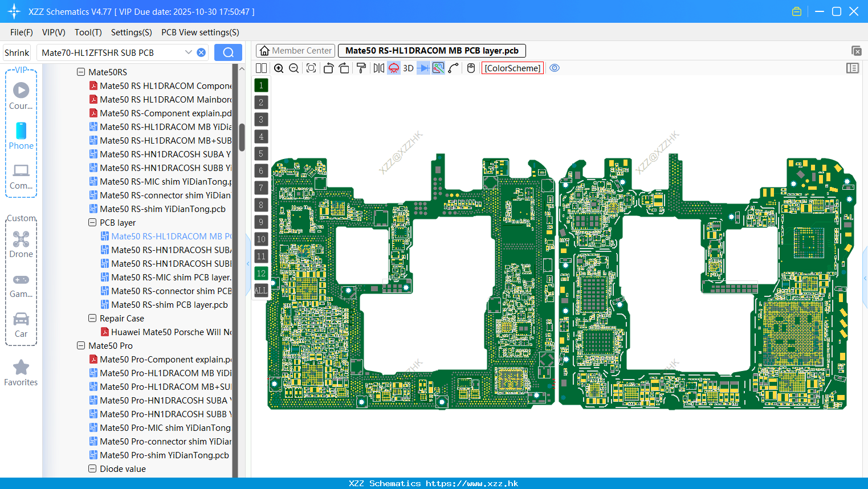The height and width of the screenshot is (489, 868).
Task: Collapse the PCB layer folder
Action: [x=92, y=222]
